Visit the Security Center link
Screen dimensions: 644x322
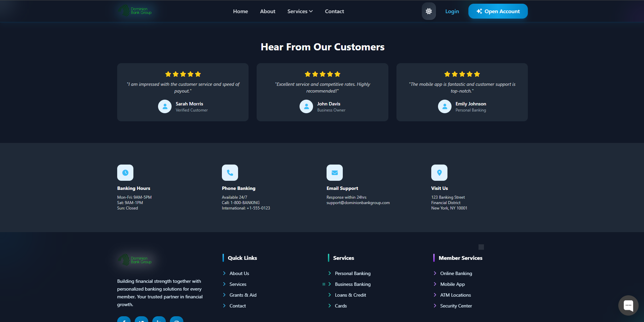click(456, 306)
